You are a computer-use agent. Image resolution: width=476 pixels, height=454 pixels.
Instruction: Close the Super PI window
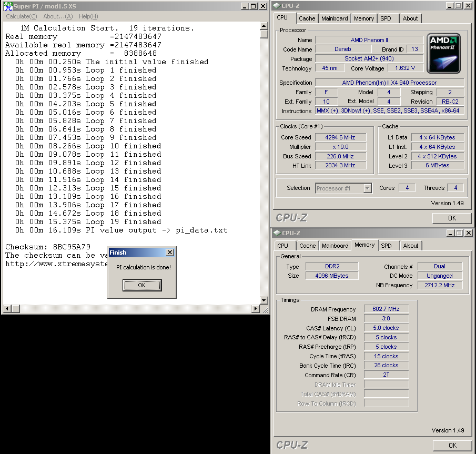pos(262,6)
